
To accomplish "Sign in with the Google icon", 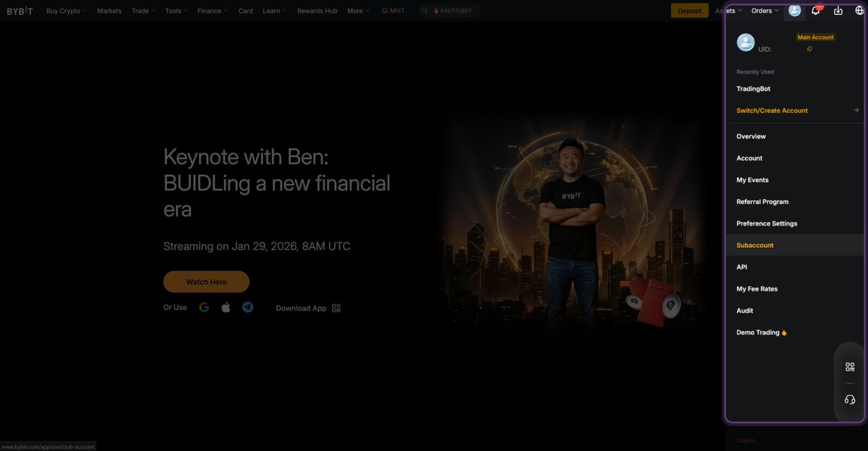I will coord(204,307).
